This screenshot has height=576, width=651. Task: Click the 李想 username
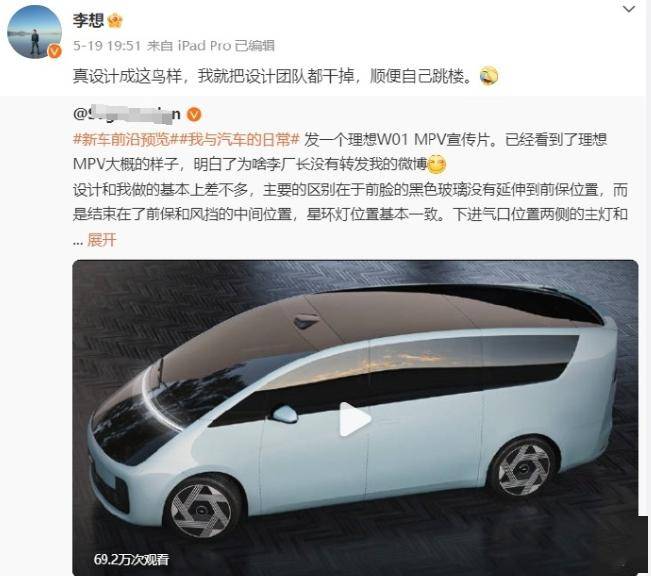(x=88, y=20)
